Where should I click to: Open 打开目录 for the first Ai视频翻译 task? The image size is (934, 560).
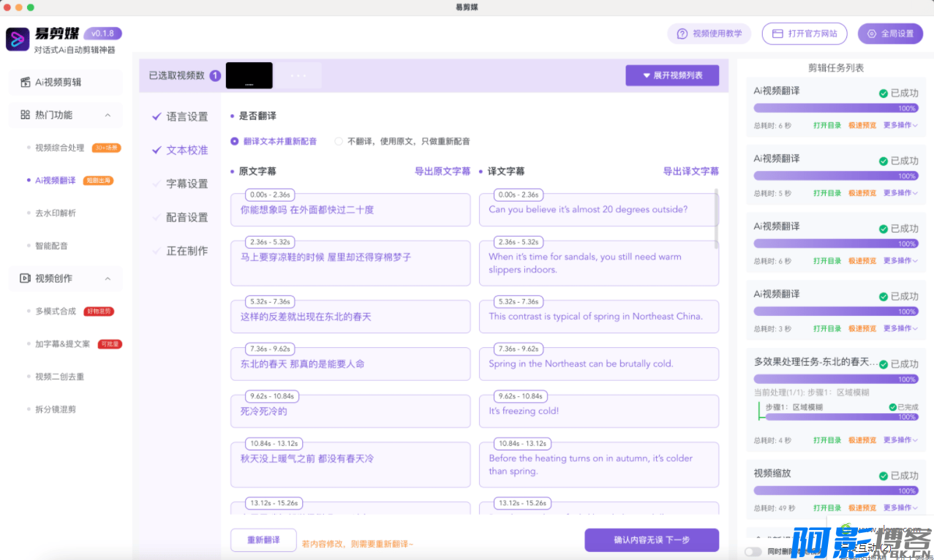[827, 125]
